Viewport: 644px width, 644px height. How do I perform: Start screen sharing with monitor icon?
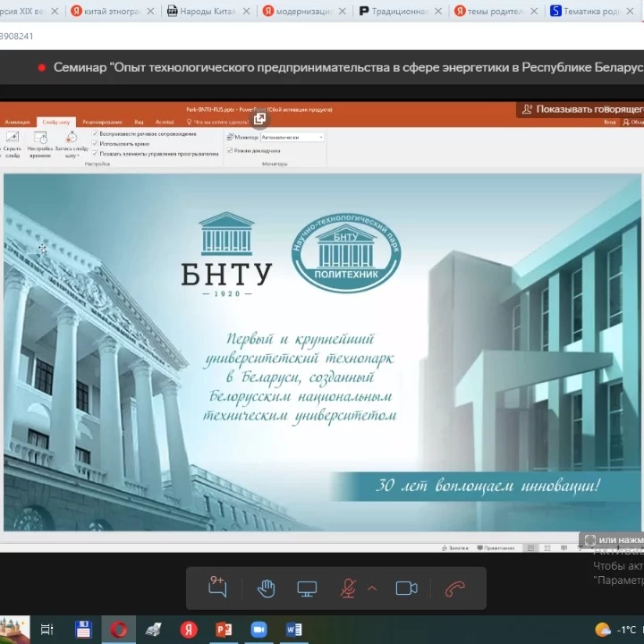307,588
